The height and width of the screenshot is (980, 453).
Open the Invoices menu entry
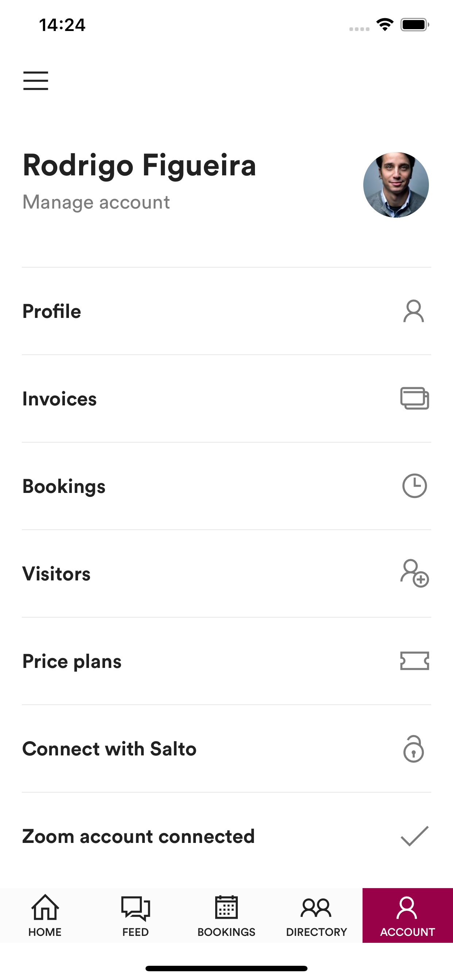226,399
